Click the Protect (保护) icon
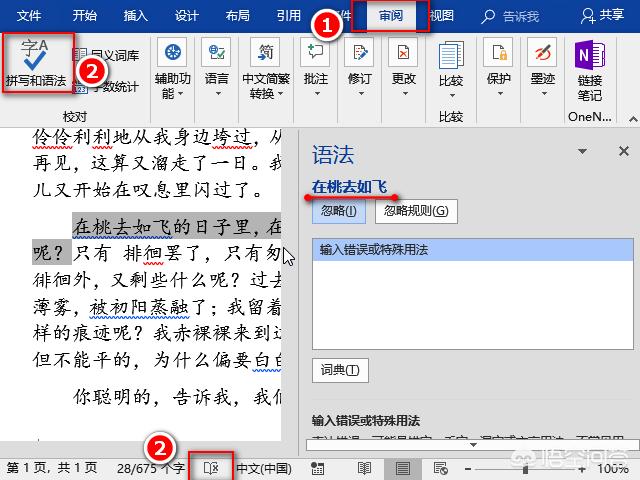 [x=498, y=52]
